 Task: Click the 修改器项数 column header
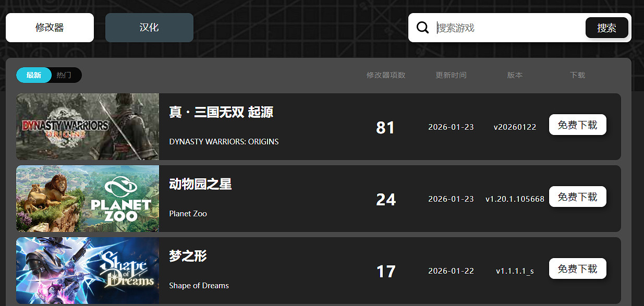tap(386, 75)
